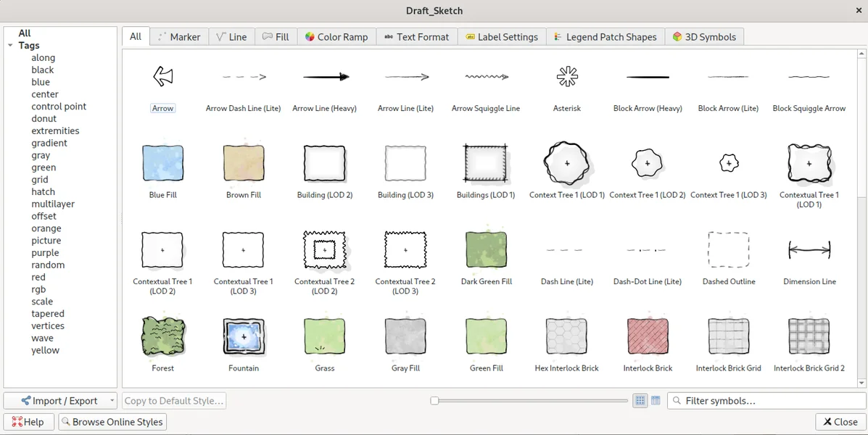
Task: Pick the Dark Green Fill symbol
Action: coord(486,250)
